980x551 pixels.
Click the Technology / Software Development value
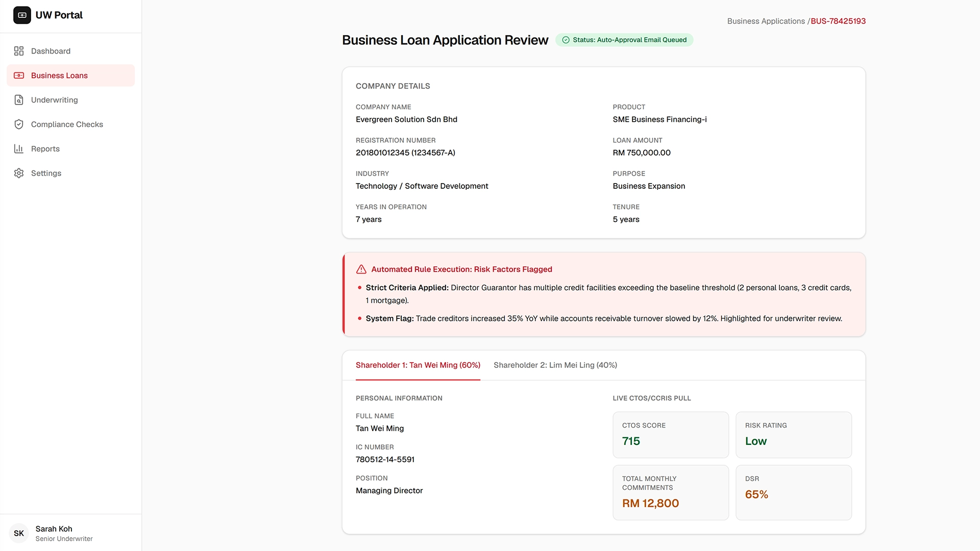tap(422, 186)
